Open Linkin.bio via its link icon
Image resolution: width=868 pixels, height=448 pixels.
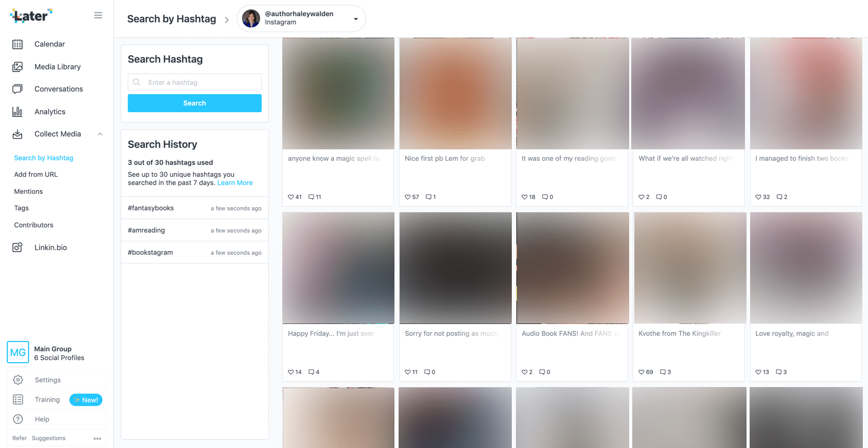(18, 248)
